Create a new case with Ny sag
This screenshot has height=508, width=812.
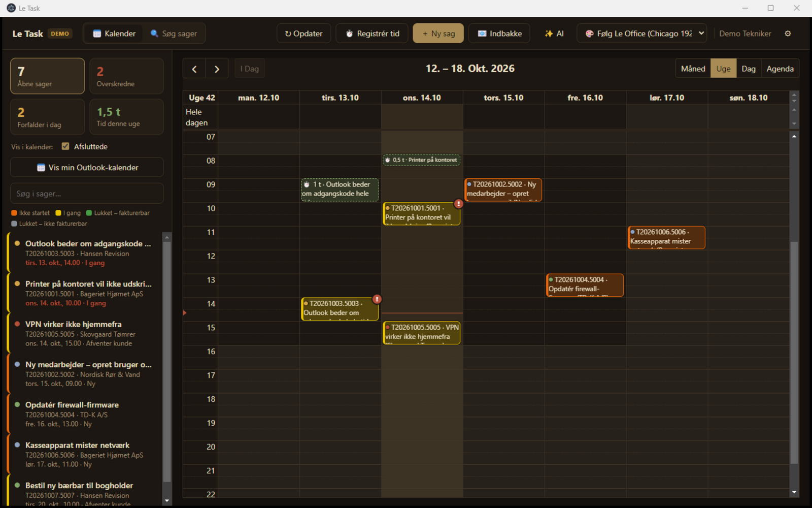[x=438, y=34]
